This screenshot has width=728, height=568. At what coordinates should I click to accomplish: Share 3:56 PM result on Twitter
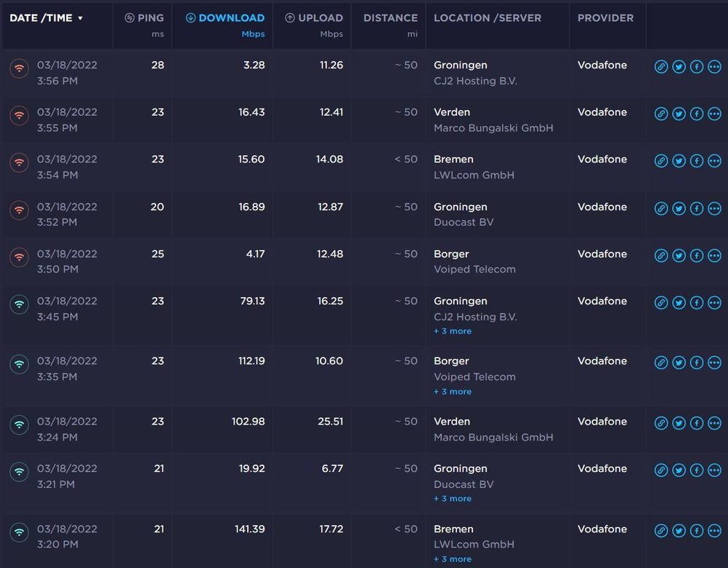tap(678, 67)
